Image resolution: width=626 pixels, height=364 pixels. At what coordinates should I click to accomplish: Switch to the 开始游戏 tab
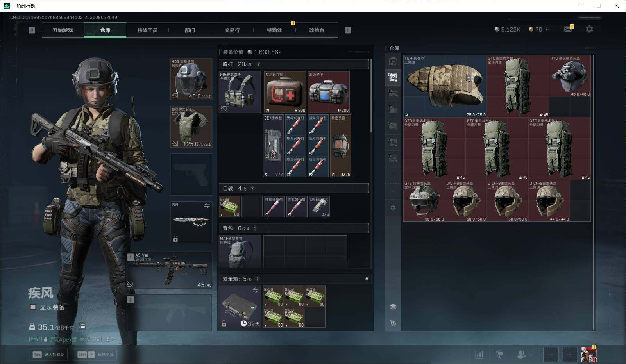coord(63,30)
